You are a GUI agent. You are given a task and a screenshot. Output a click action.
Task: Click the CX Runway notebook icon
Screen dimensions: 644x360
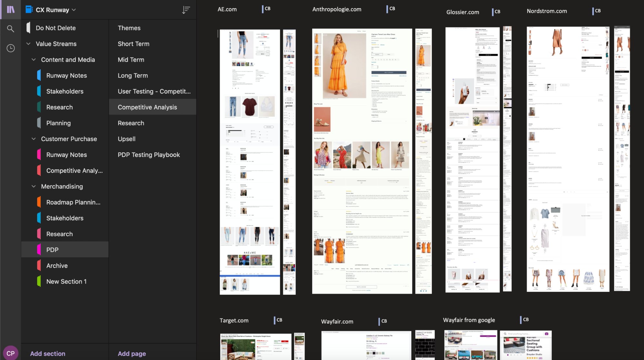click(29, 9)
